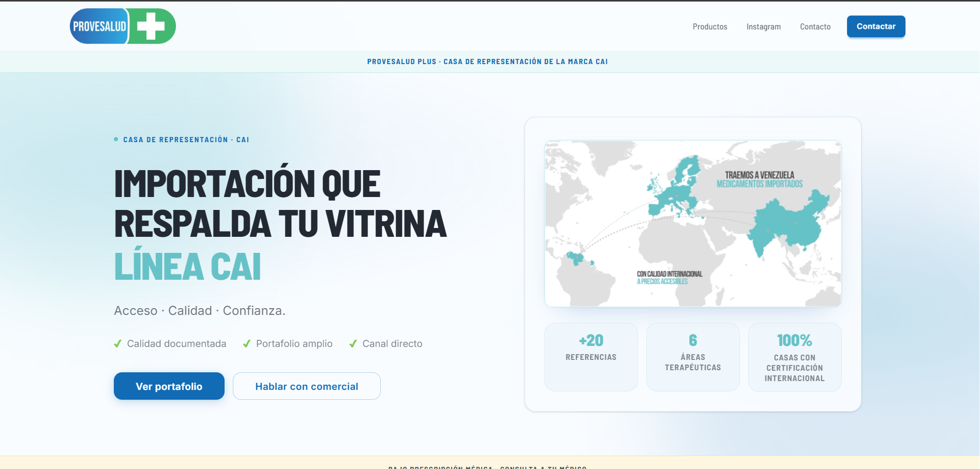
Task: Click the "TRAEMOS A VENEZUELA" map caption
Action: tap(760, 175)
